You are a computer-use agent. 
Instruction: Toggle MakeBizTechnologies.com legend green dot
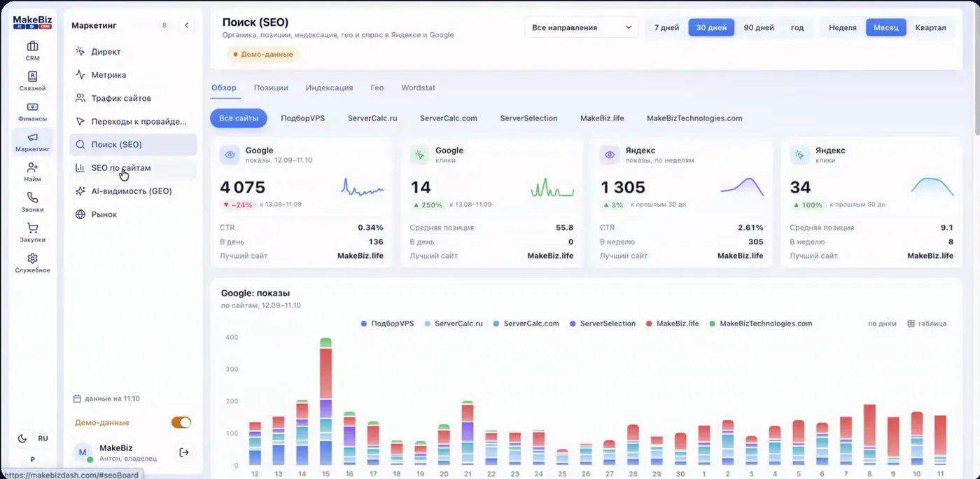712,324
